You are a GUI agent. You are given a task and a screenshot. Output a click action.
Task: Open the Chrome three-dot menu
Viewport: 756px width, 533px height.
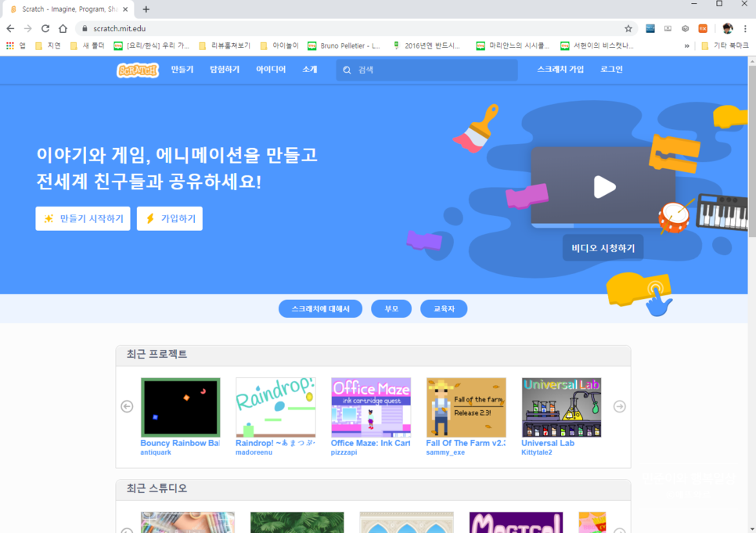coord(745,29)
